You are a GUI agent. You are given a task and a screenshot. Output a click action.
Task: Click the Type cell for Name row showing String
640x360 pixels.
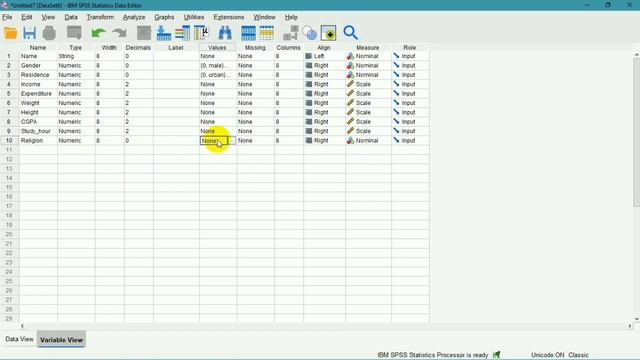click(x=76, y=56)
